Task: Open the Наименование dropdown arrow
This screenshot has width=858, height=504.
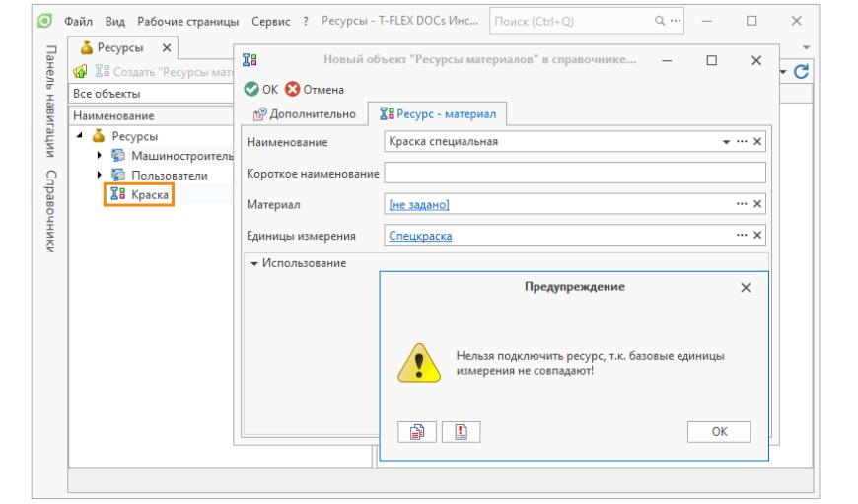Action: 726,142
